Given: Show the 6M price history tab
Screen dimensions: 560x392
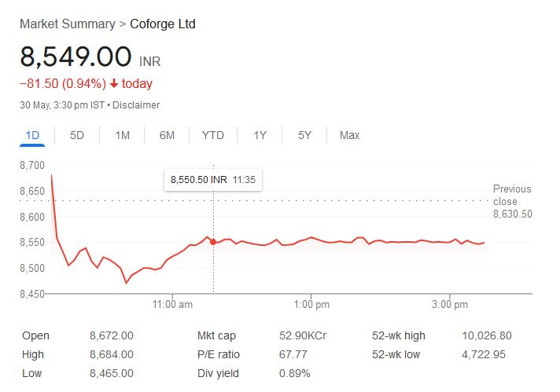Looking at the screenshot, I should click(167, 135).
